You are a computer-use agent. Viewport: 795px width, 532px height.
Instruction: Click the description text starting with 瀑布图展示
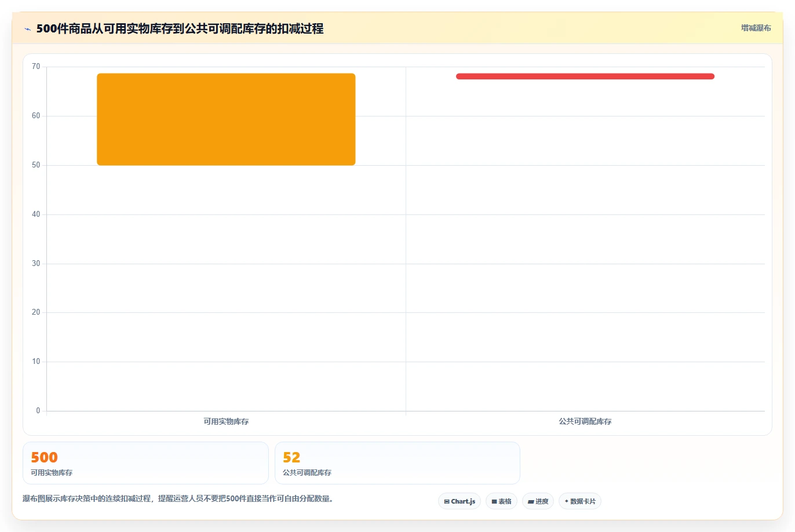[x=180, y=498]
